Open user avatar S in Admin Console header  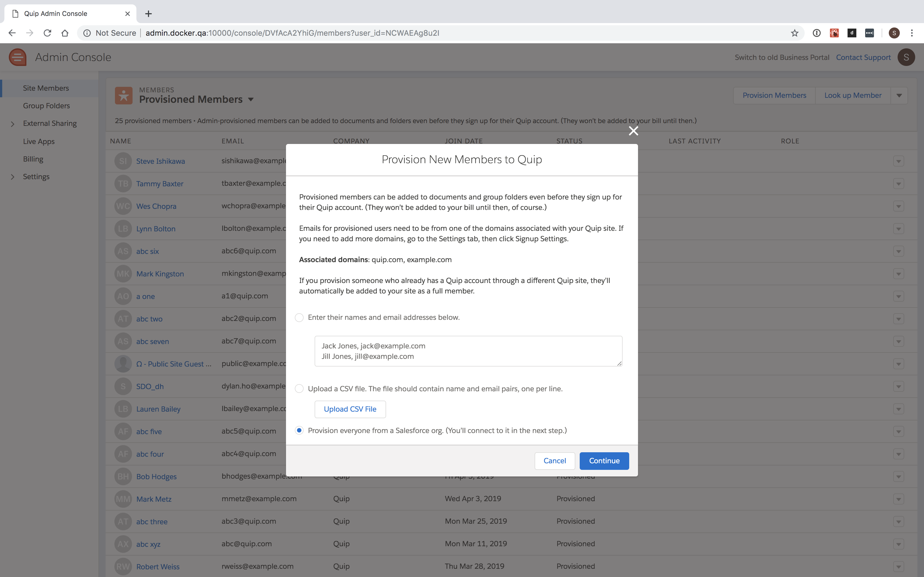pyautogui.click(x=906, y=57)
